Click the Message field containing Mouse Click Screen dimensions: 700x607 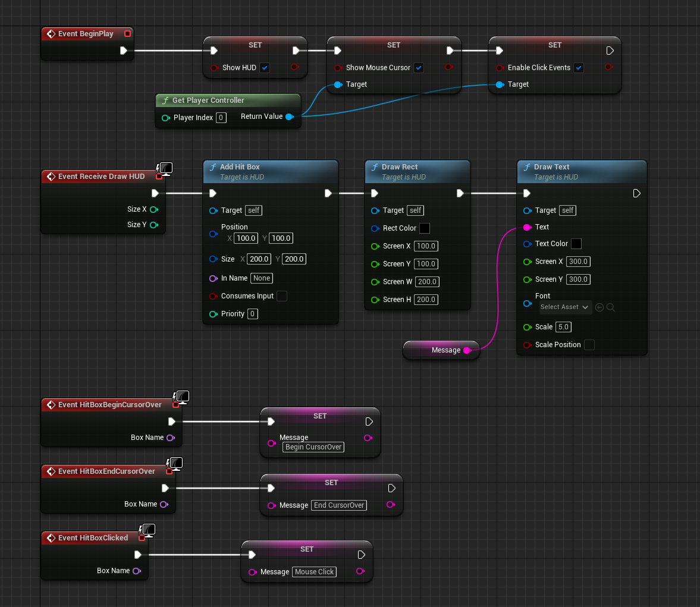[x=314, y=572]
